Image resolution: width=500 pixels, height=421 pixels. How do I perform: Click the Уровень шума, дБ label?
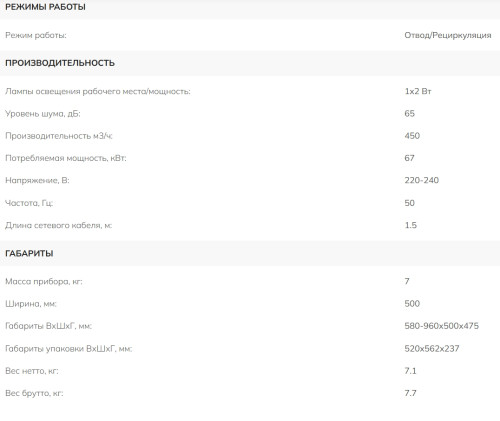[43, 114]
